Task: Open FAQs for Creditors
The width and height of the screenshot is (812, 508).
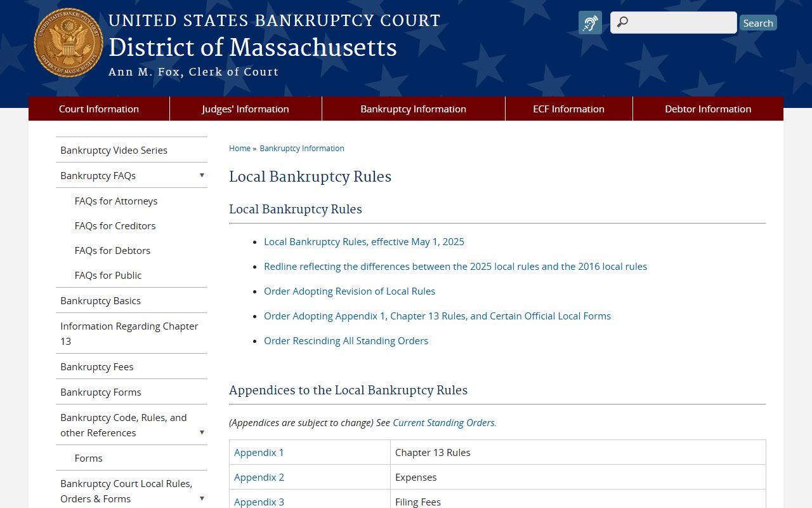Action: (115, 225)
